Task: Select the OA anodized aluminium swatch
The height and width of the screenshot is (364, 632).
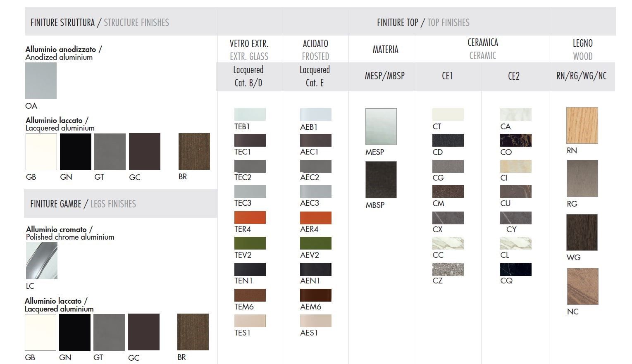Action: pyautogui.click(x=41, y=81)
